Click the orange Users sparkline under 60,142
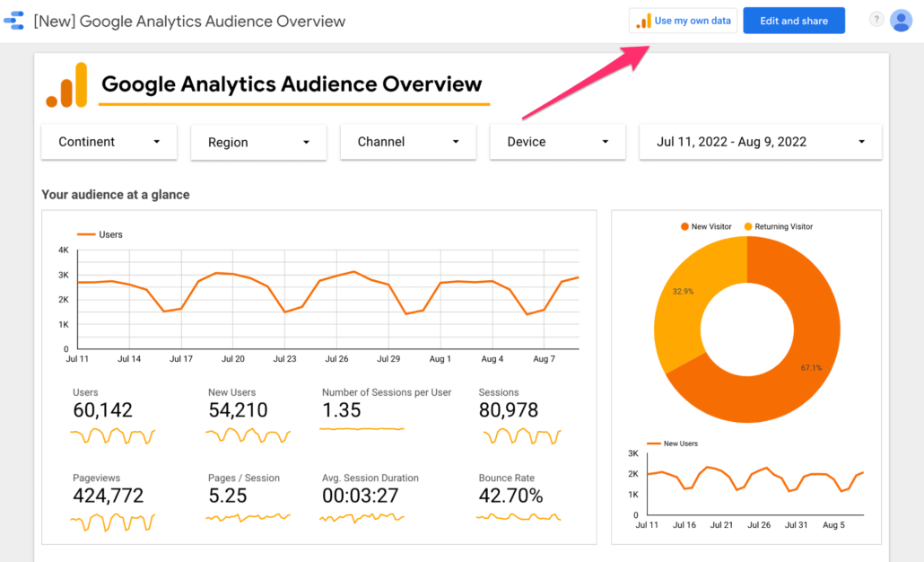 (x=113, y=436)
